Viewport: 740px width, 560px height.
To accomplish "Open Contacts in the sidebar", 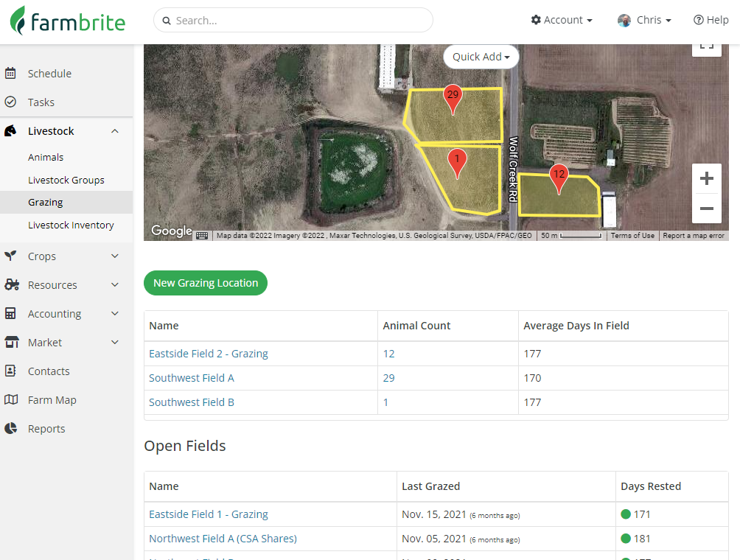I will [x=49, y=371].
